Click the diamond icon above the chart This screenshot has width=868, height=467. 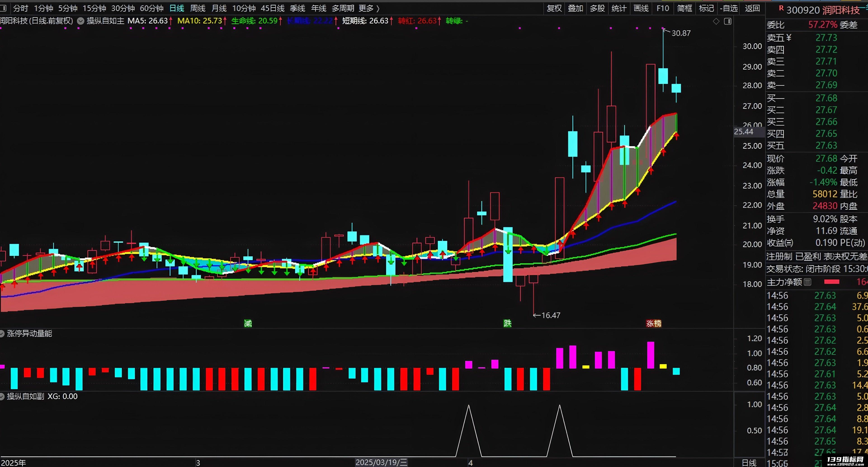tap(716, 21)
